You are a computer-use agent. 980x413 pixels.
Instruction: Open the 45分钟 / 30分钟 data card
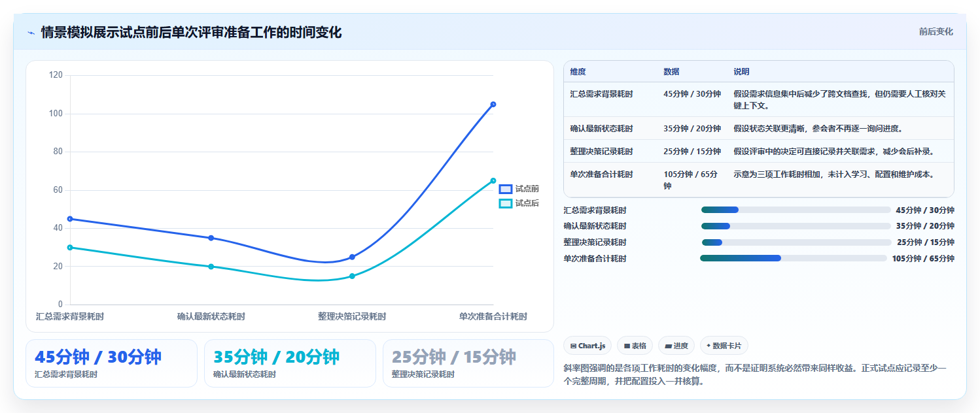(x=111, y=363)
